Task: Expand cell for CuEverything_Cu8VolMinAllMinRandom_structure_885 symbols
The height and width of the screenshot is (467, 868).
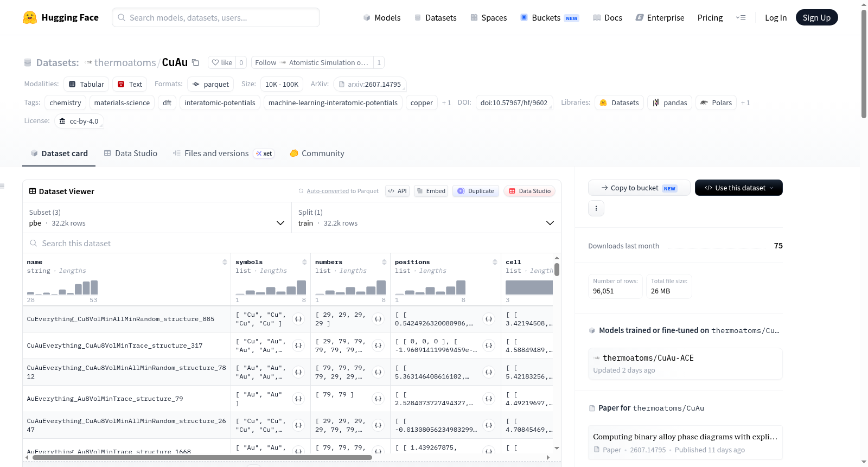Action: pyautogui.click(x=298, y=319)
